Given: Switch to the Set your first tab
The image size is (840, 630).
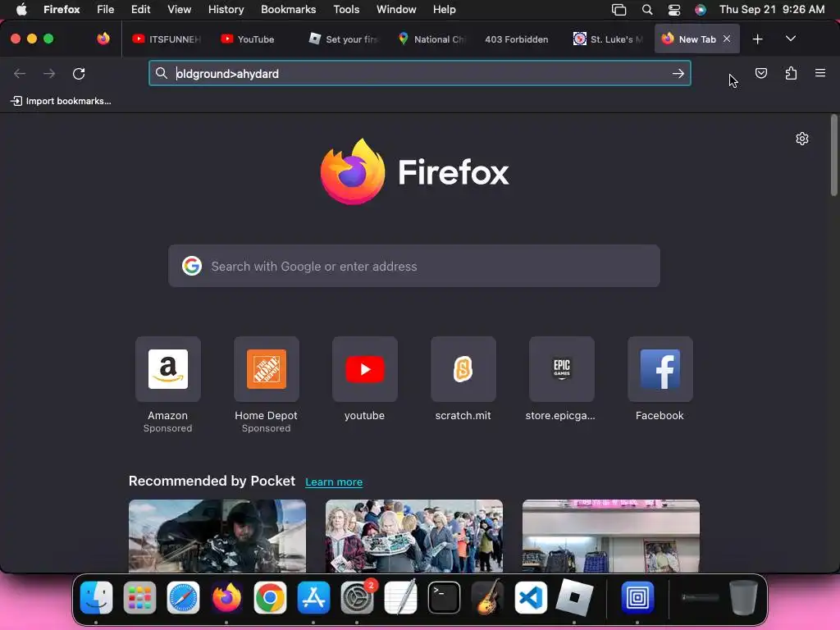Looking at the screenshot, I should coord(344,39).
